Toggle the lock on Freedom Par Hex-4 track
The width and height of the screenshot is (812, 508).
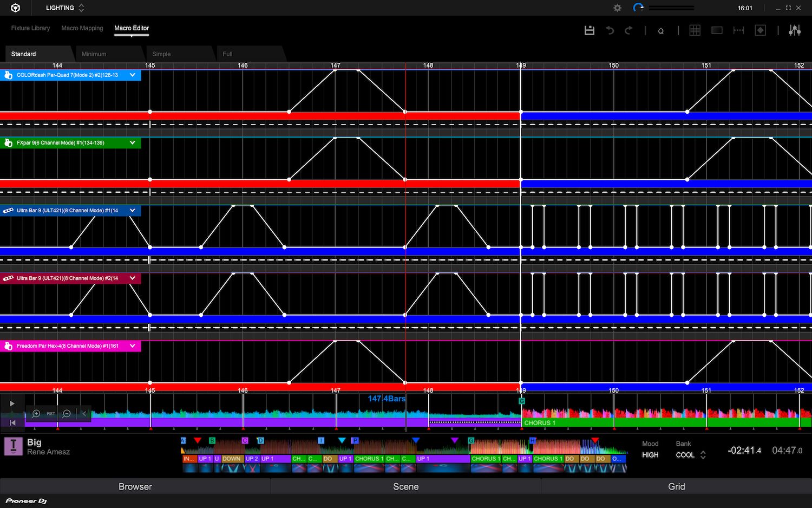[x=8, y=346]
